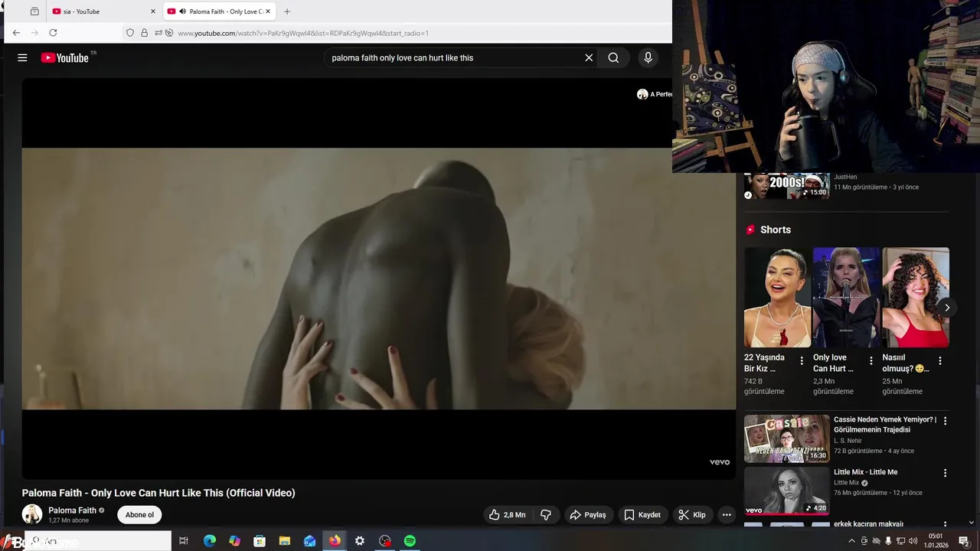Open the 22 Yaşında Bir Kız short
The image size is (980, 551).
777,297
